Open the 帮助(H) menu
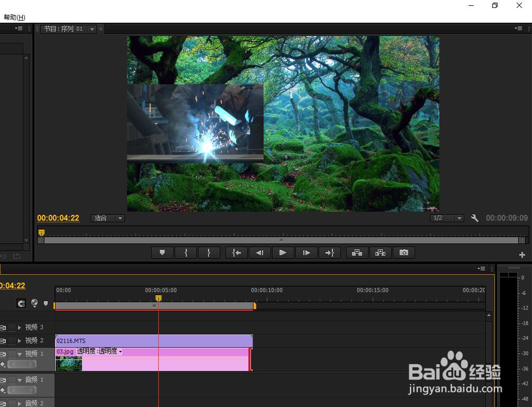This screenshot has height=407, width=532. (14, 18)
